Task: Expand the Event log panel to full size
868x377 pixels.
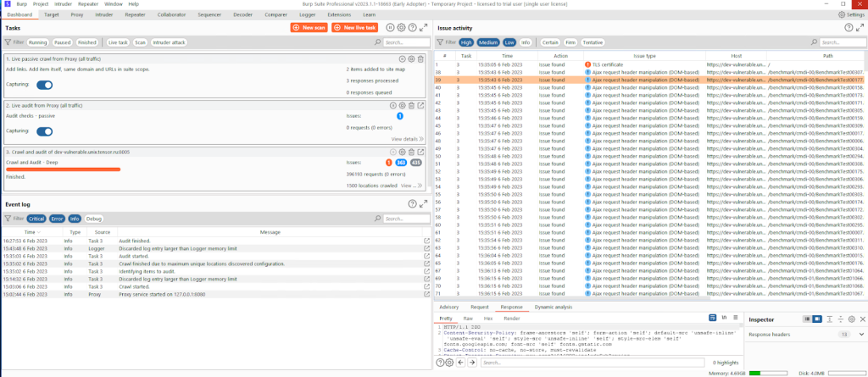Action: coord(423,204)
